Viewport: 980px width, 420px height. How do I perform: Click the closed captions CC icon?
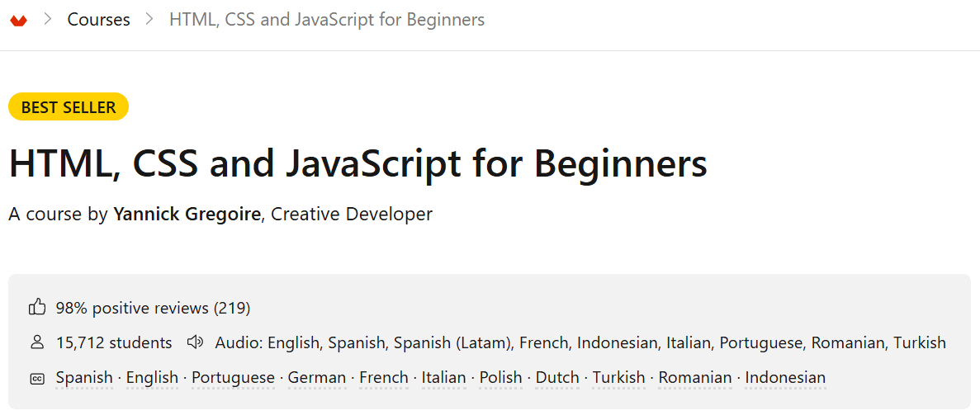tap(37, 378)
